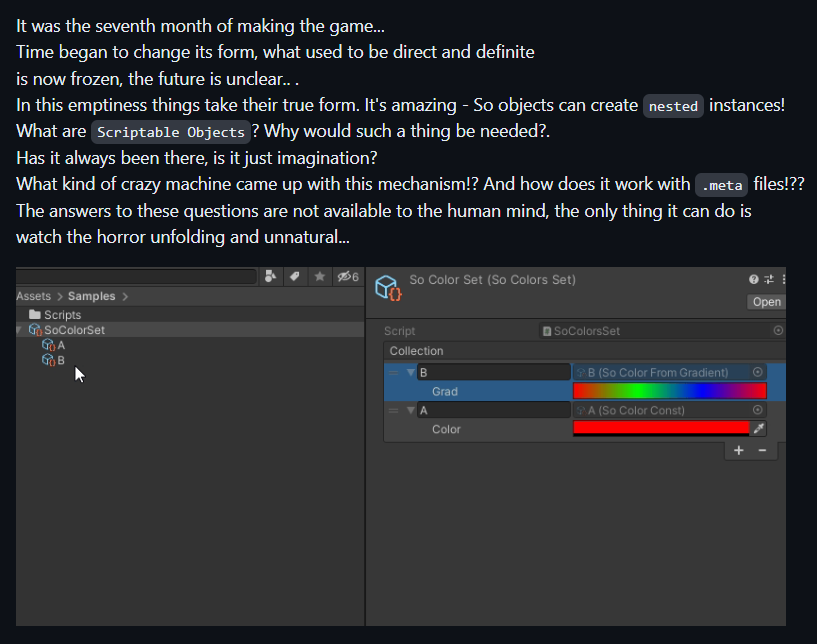Open the Inspector help question mark icon
This screenshot has height=644, width=817.
point(753,279)
